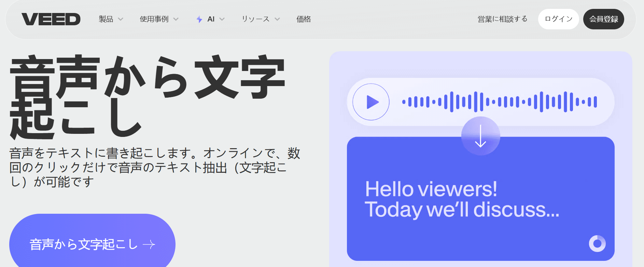The width and height of the screenshot is (644, 267).
Task: Expand the リソース dropdown chevron
Action: (277, 19)
